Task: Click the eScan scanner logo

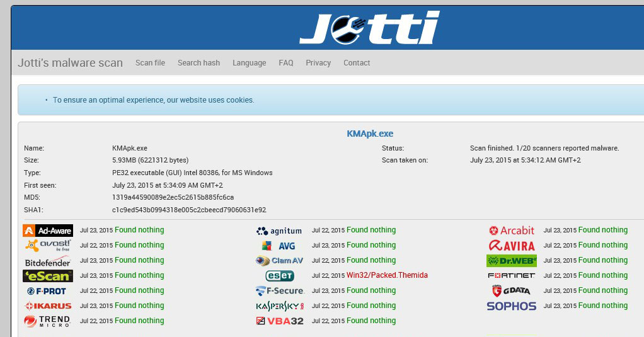Action: point(48,276)
